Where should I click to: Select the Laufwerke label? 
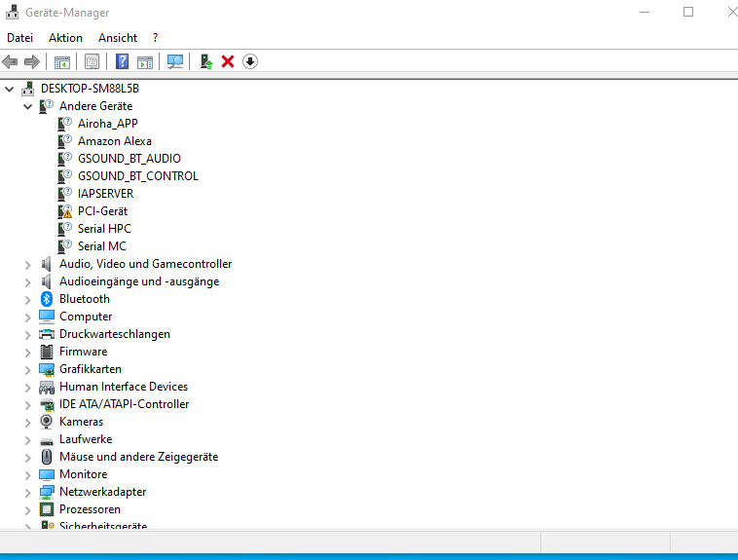point(86,439)
